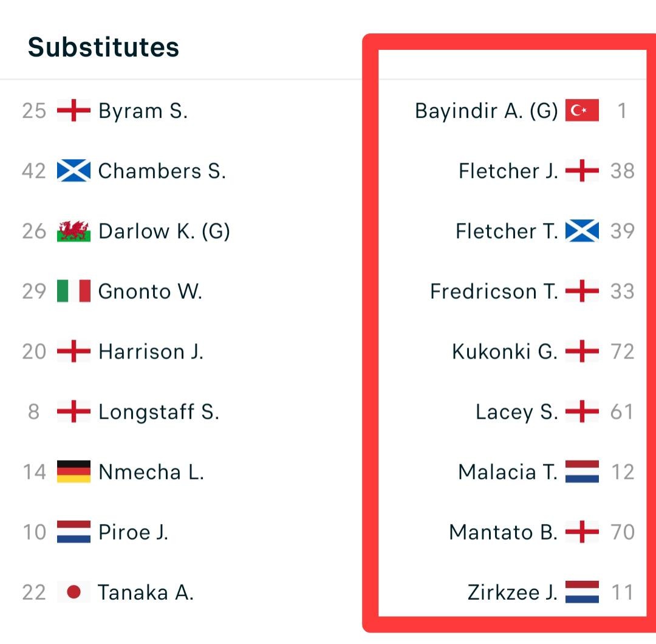Click the Wales flag next to Darlow K.

point(73,231)
